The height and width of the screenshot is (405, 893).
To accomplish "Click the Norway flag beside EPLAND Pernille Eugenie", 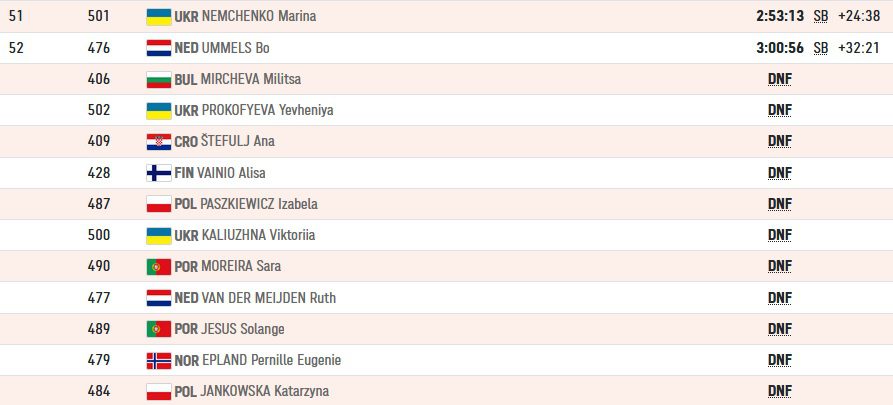I will (159, 360).
